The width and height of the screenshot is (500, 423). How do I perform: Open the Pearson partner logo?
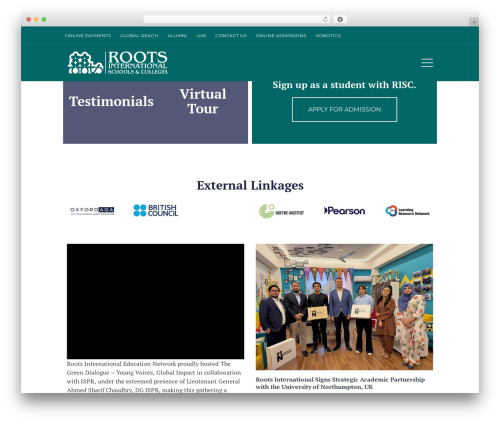click(x=344, y=211)
